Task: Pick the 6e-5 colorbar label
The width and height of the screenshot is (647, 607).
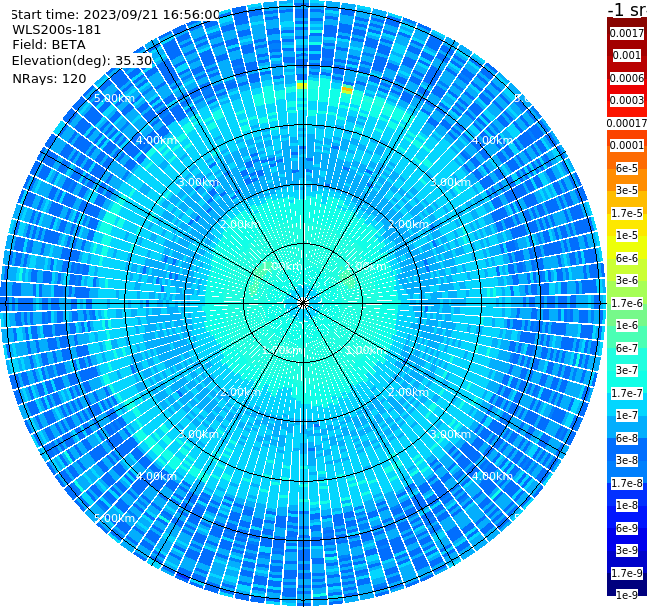Action: point(627,168)
